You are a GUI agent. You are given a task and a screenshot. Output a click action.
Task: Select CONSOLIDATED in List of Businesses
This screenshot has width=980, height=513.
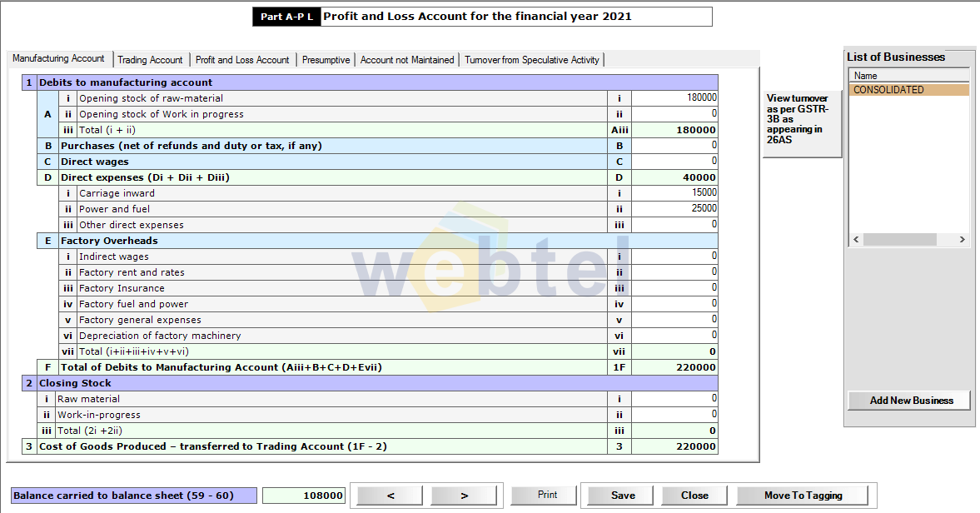(908, 90)
